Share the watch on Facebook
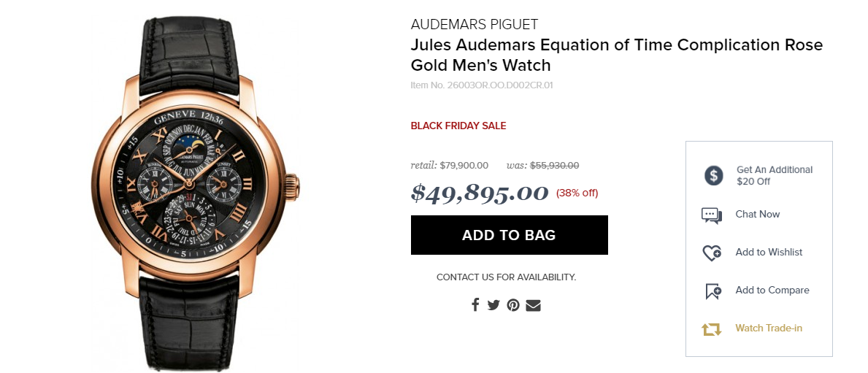Viewport: 868px width, 373px height. tap(475, 304)
